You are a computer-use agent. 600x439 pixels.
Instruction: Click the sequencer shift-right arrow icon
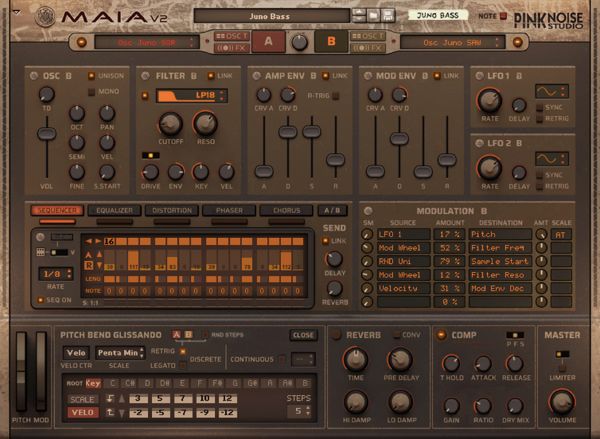98,241
